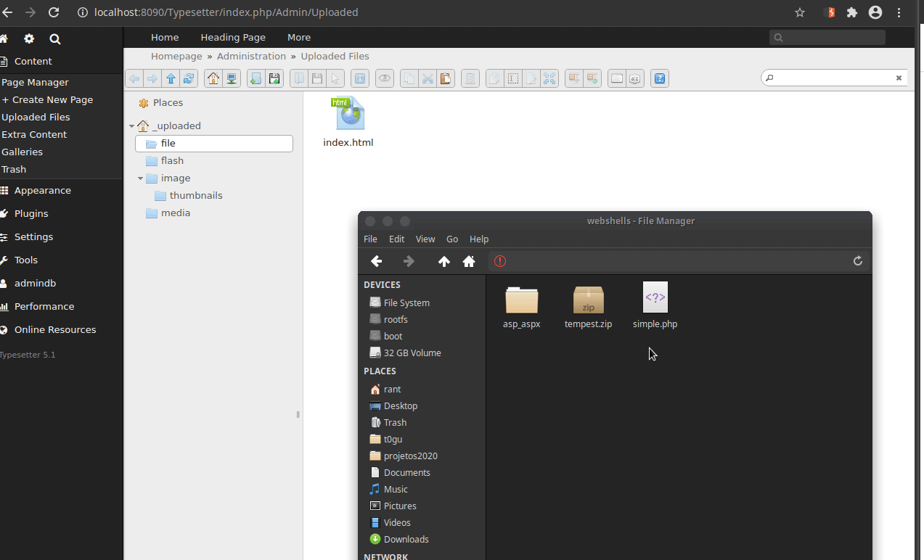924x560 pixels.
Task: Open the File menu in webshells File Manager
Action: [x=369, y=239]
